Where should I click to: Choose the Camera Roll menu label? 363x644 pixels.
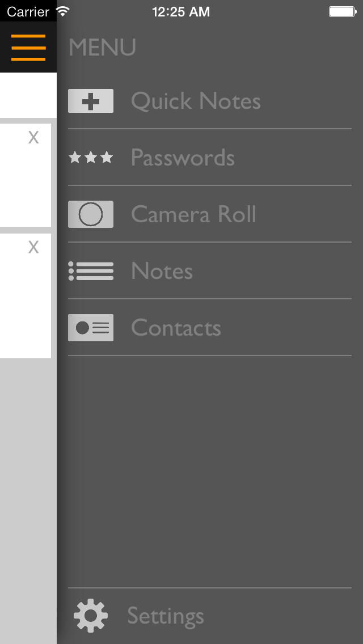point(193,214)
